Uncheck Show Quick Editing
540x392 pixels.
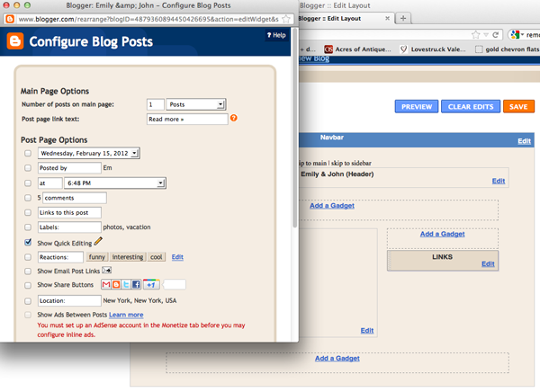pos(28,242)
